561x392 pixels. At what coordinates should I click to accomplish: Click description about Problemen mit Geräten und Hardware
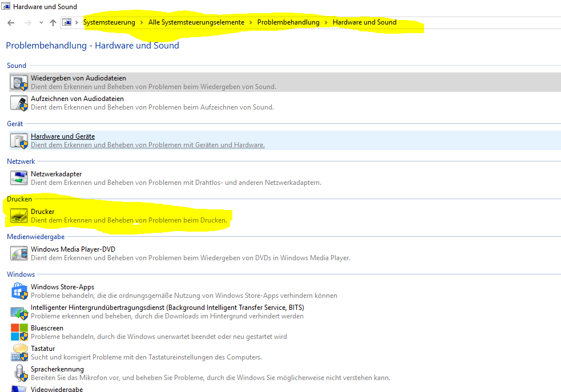coord(148,145)
